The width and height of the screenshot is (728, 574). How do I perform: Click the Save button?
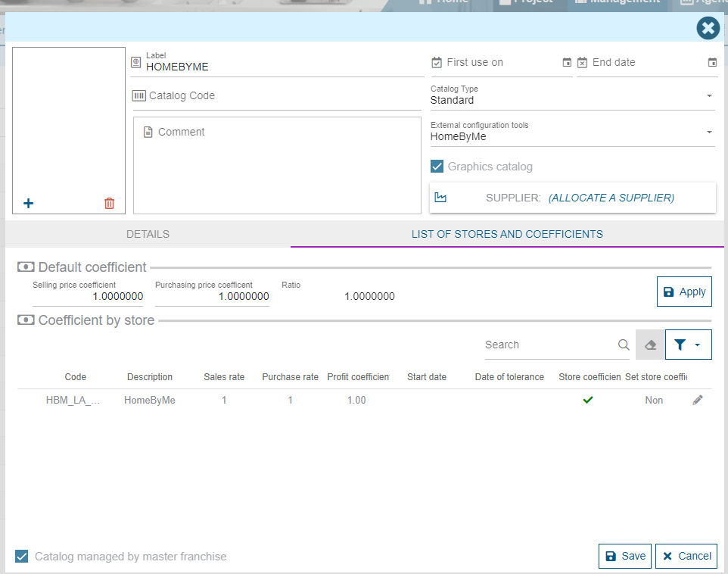[625, 556]
